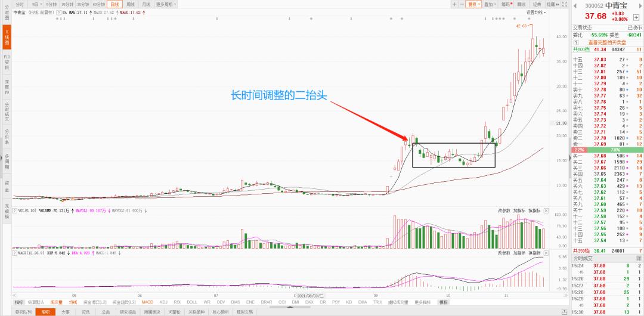
Task: Zoom out the chart with minus icon
Action: point(462,4)
